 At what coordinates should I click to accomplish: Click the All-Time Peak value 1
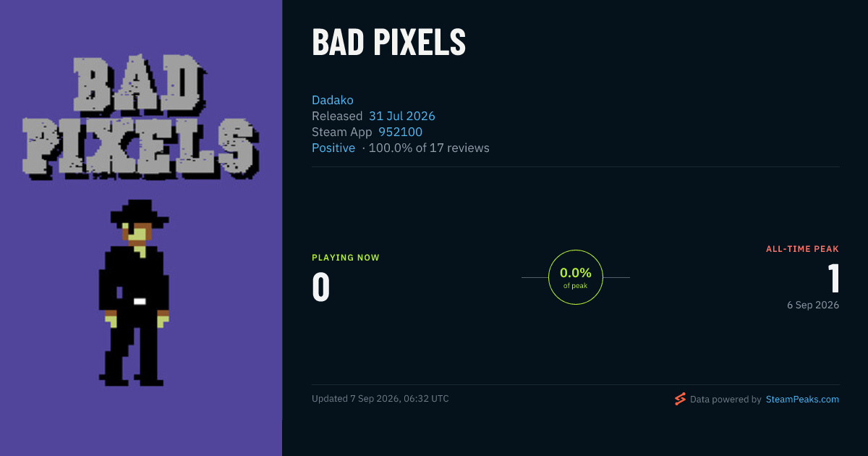[833, 279]
